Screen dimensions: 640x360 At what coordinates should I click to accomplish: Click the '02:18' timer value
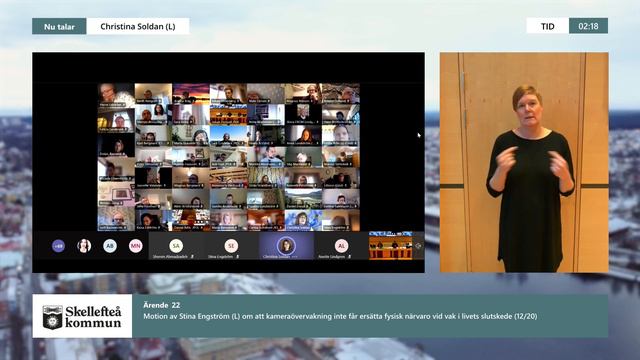pos(588,26)
